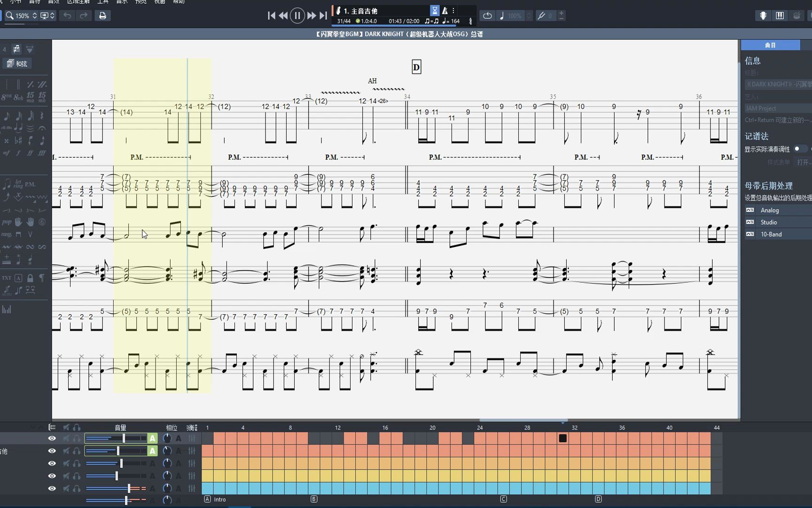The width and height of the screenshot is (812, 508).
Task: Click the title input field in 信息
Action: 778,84
